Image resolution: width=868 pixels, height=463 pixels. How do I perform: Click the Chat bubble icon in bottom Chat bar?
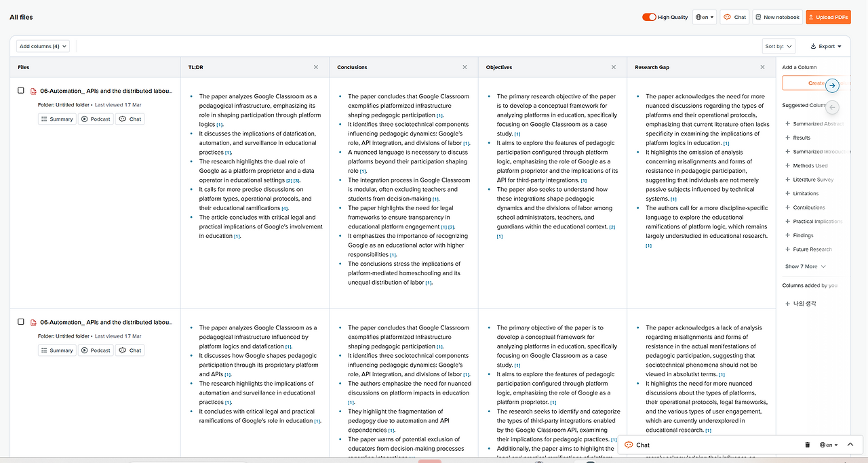(629, 445)
